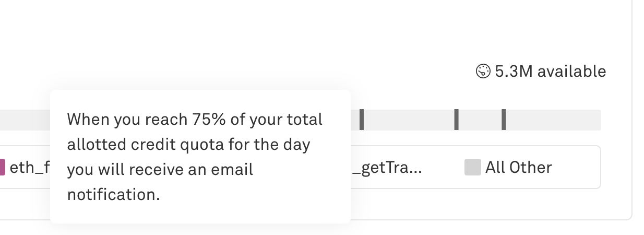Click usage bar between first and middle markers
Viewport: 644px width, 235px height.
tap(409, 120)
